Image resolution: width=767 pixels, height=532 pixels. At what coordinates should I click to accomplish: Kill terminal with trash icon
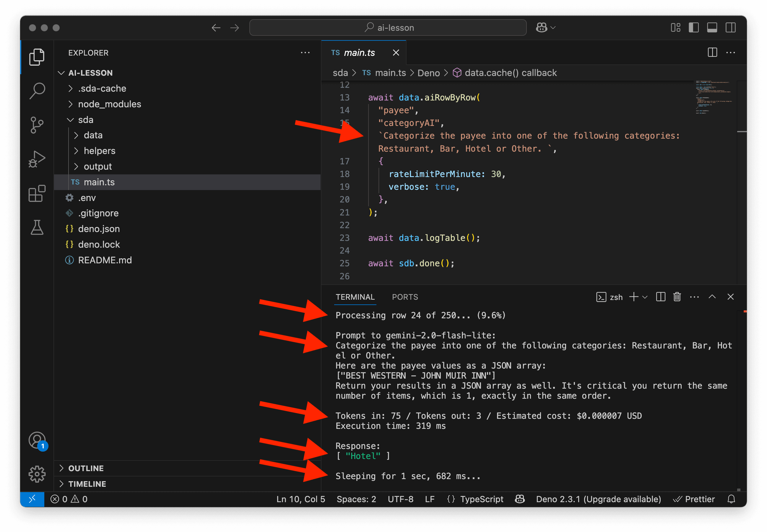pyautogui.click(x=677, y=297)
